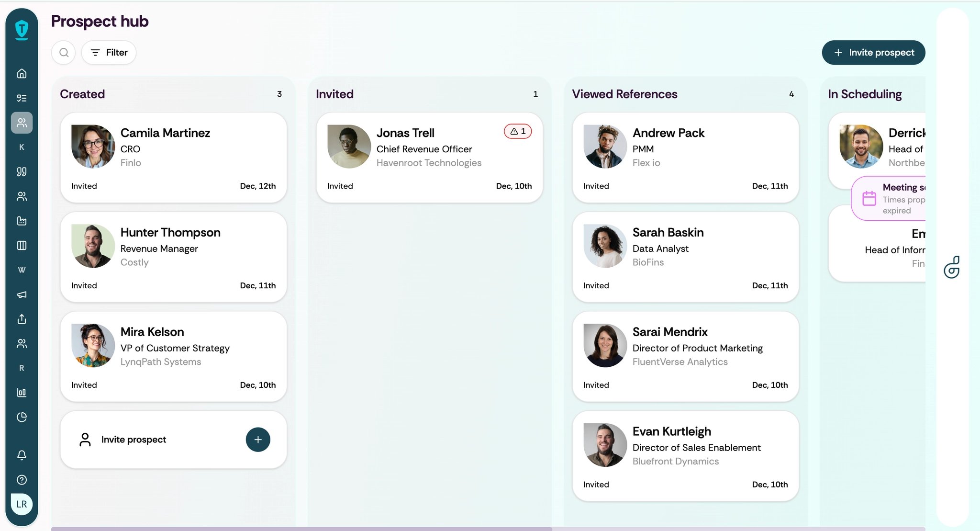Open the pie chart icon in sidebar

click(22, 417)
